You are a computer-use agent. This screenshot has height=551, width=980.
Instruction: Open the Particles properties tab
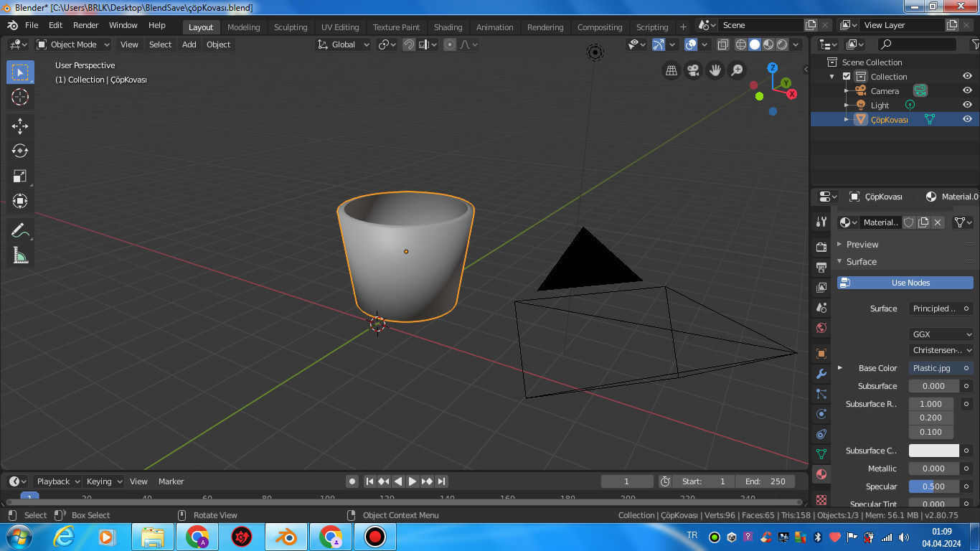(x=821, y=394)
